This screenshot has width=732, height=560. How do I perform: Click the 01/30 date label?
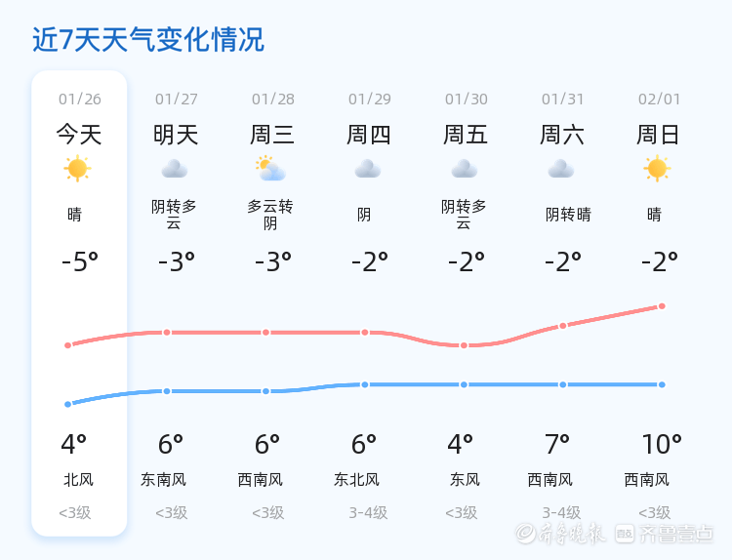tap(467, 100)
